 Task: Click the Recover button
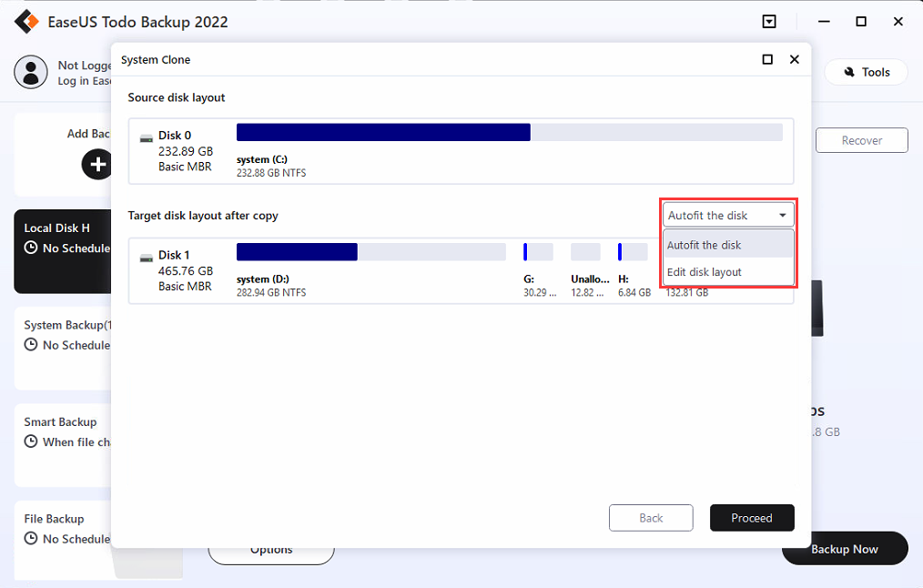[x=860, y=140]
